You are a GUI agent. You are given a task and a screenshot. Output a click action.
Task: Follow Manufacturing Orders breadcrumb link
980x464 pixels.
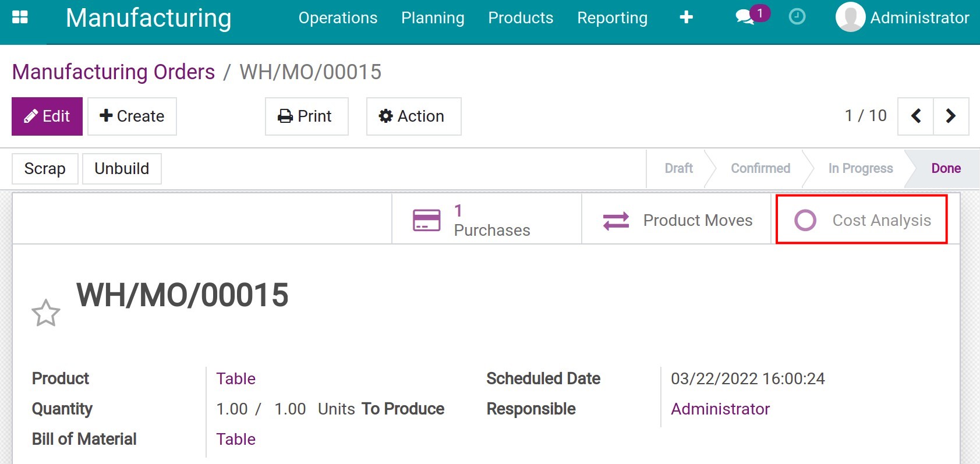[x=114, y=72]
